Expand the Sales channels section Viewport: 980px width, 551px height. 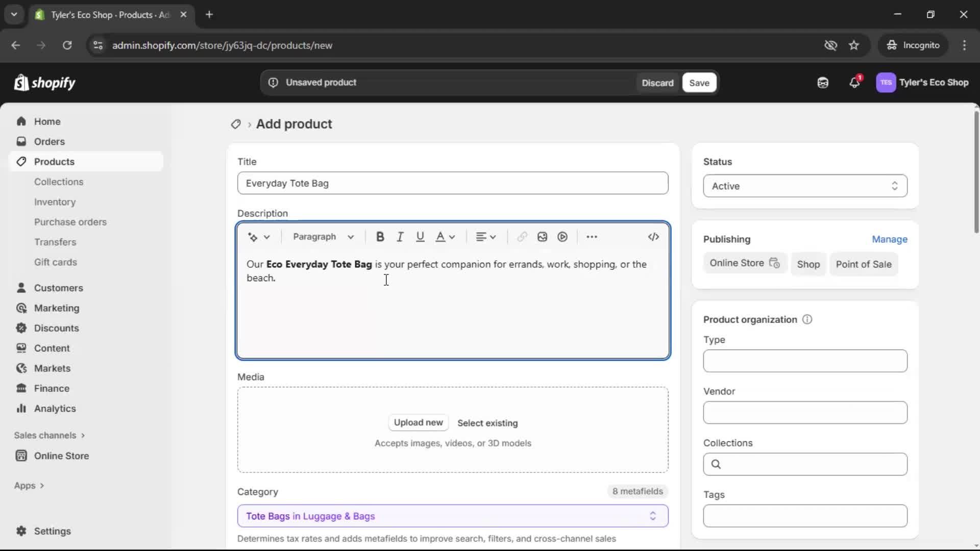(x=50, y=435)
